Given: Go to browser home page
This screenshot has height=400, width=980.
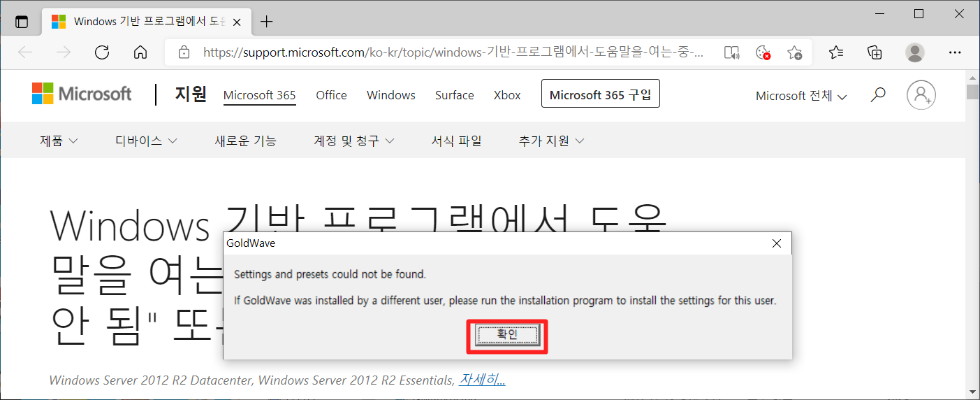Looking at the screenshot, I should (x=140, y=52).
